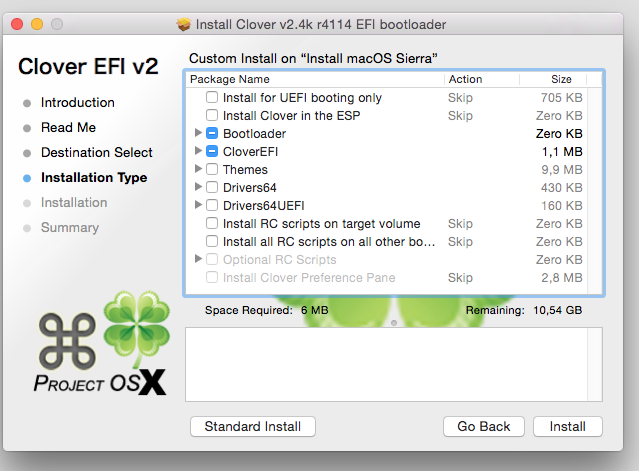Viewport: 639px width, 471px height.
Task: Select the Installation Type step
Action: pyautogui.click(x=94, y=178)
